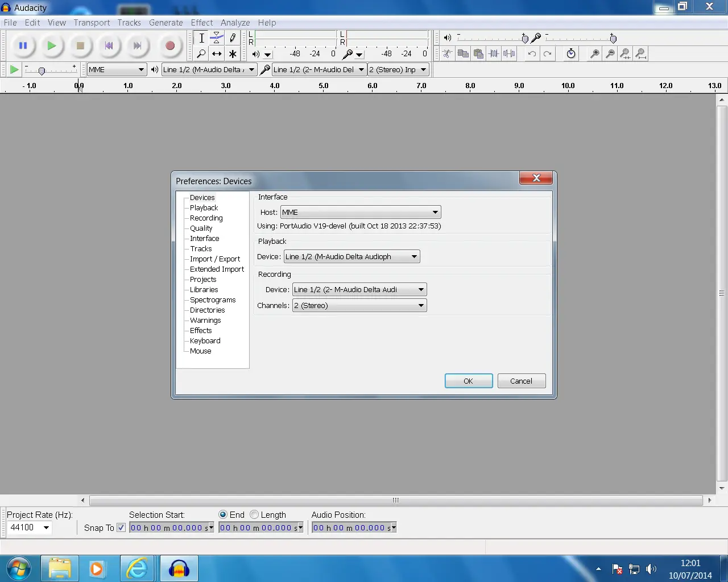Skip to End of the project
Viewport: 728px width, 582px height.
(137, 45)
